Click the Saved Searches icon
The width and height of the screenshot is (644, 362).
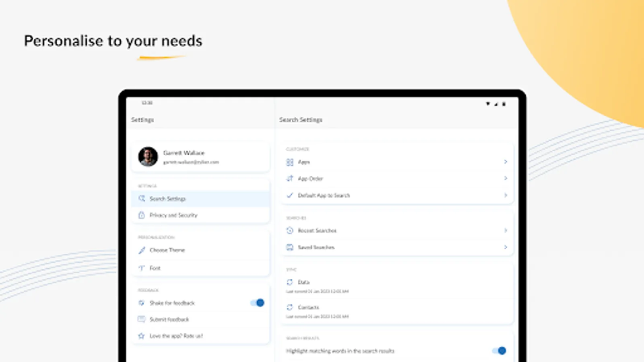tap(290, 247)
